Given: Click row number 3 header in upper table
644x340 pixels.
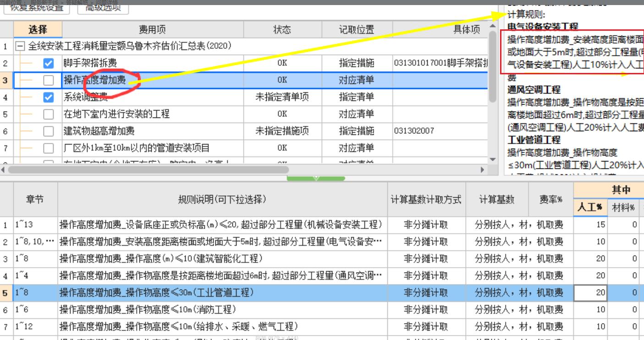Looking at the screenshot, I should click(x=6, y=80).
